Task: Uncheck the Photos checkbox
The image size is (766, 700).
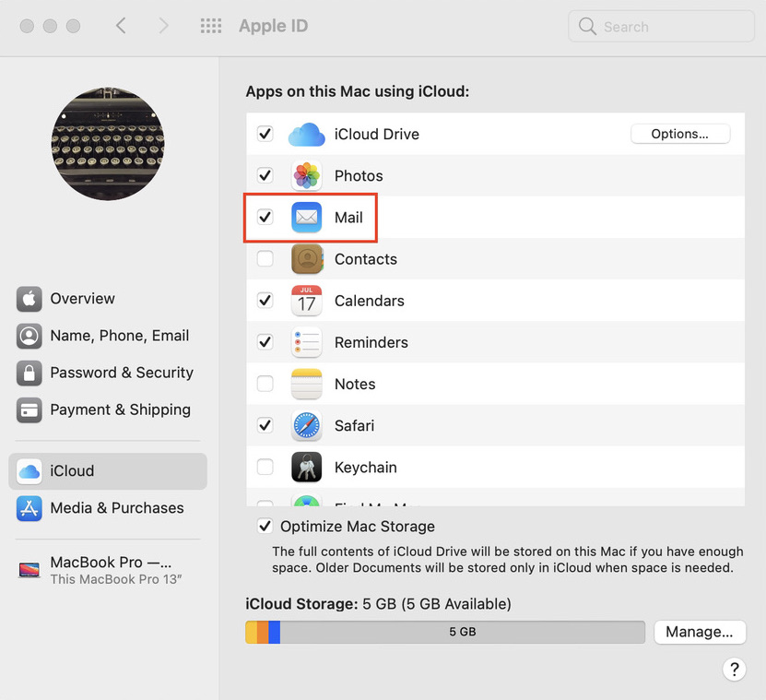Action: tap(265, 175)
